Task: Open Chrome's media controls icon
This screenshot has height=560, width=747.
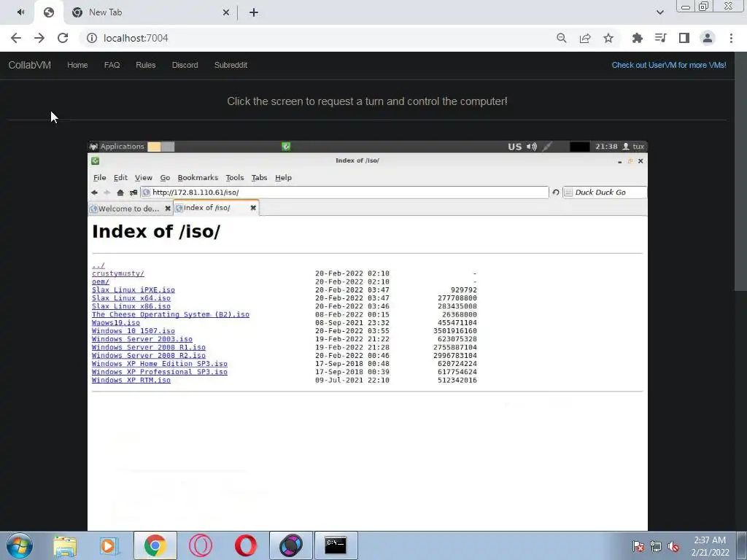Action: click(x=660, y=38)
